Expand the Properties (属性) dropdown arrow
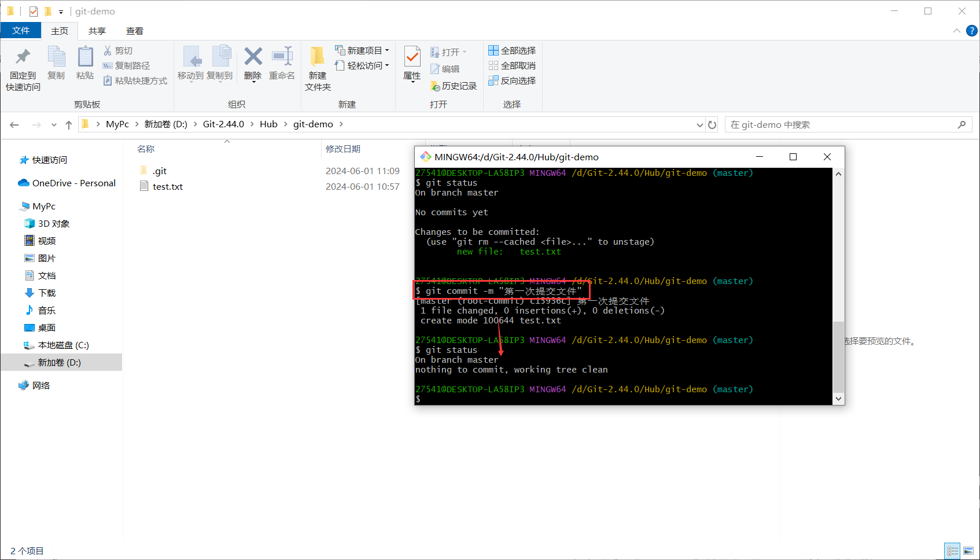The width and height of the screenshot is (980, 560). click(412, 82)
